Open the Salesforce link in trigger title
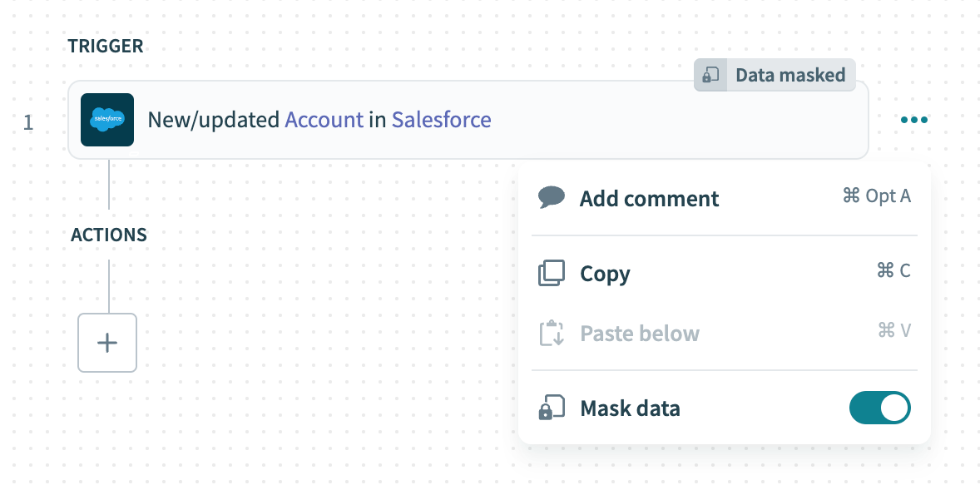The image size is (980, 495). pos(441,120)
